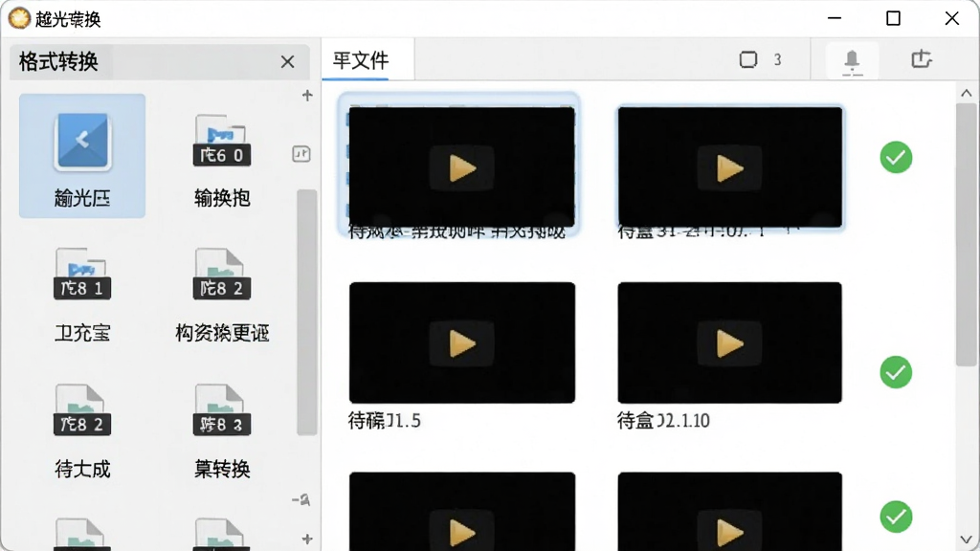Click the file list scroll-up arrow

coord(967,94)
